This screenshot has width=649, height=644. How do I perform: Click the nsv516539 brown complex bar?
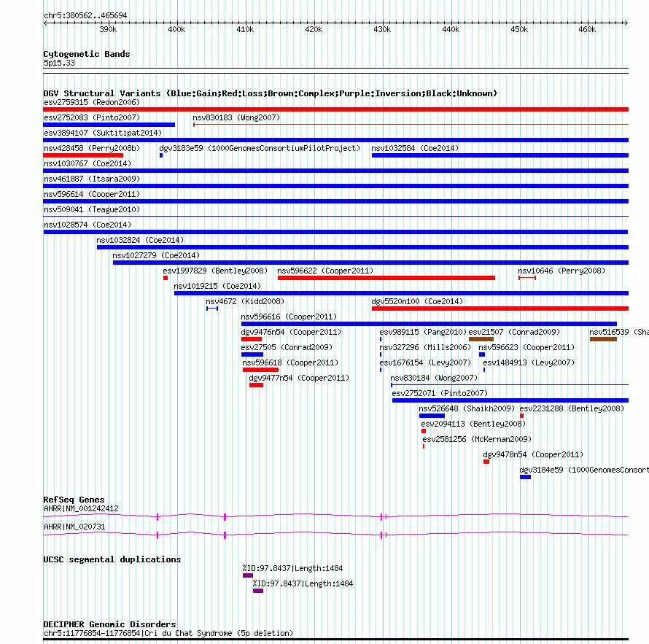click(603, 339)
